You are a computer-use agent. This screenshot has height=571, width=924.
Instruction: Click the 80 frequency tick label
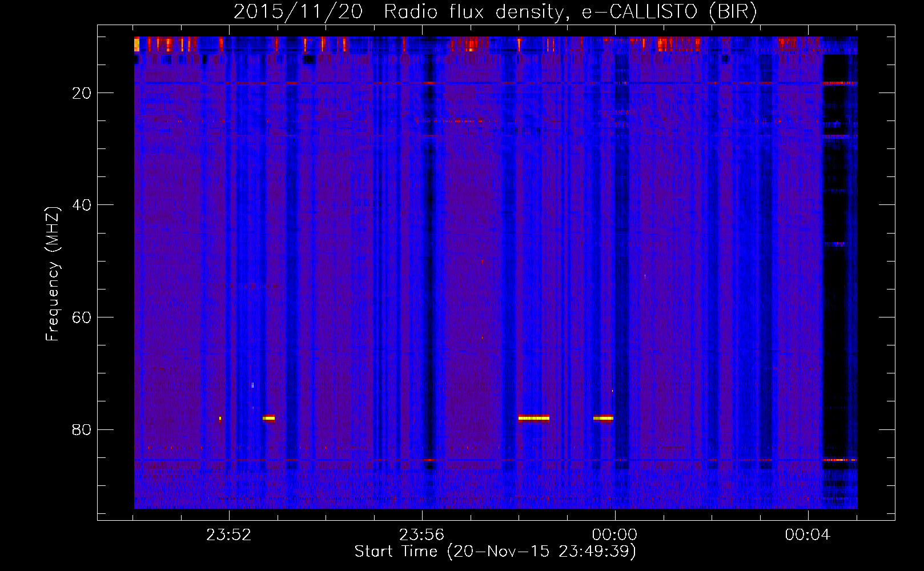click(x=82, y=429)
